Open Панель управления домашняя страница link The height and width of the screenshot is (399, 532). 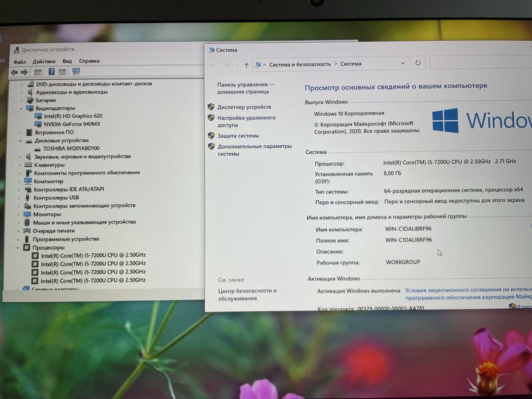(246, 88)
